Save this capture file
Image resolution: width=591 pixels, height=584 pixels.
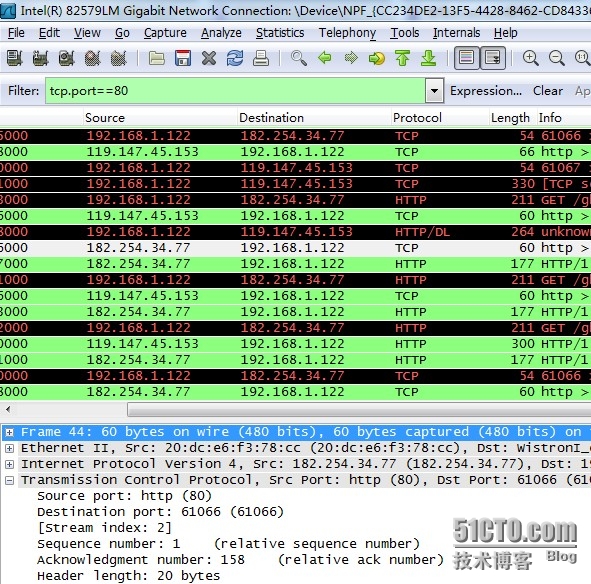pyautogui.click(x=183, y=58)
